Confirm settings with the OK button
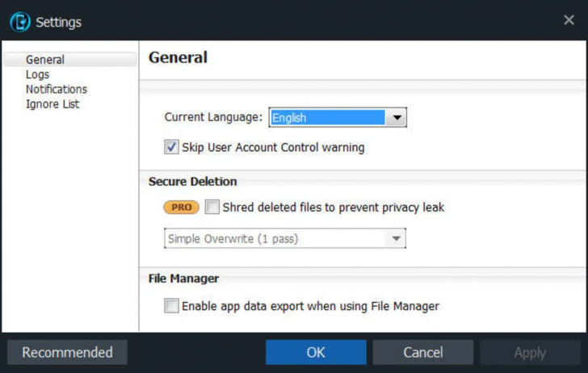 [316, 352]
